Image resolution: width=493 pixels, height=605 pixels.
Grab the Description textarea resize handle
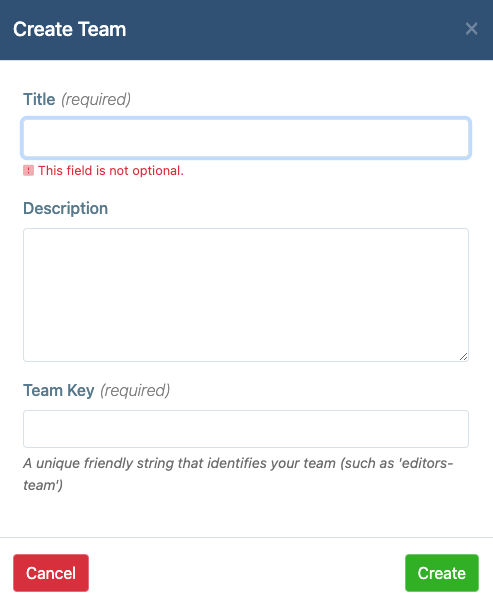click(463, 357)
